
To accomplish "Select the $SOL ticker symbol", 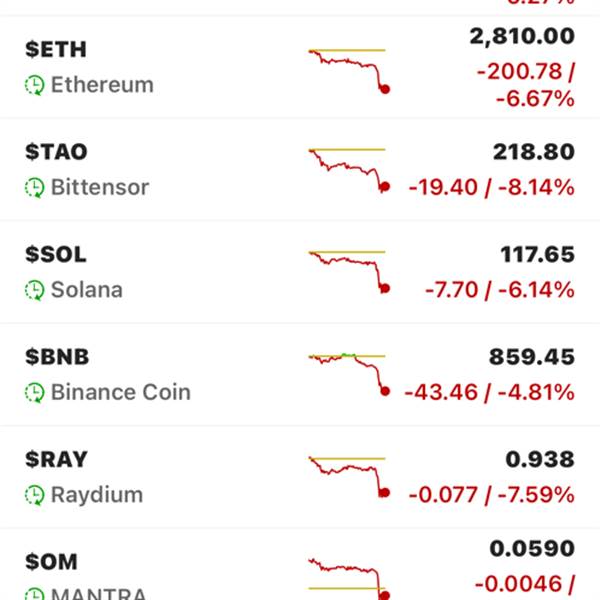I will click(56, 255).
